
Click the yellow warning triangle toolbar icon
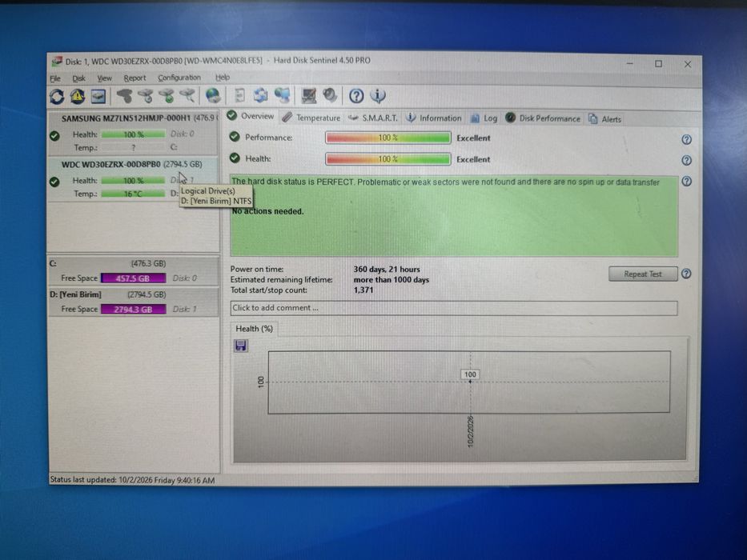coord(78,97)
